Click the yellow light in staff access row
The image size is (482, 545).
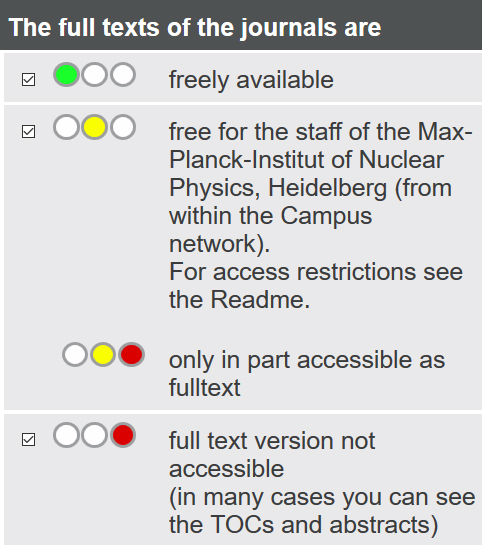[x=95, y=127]
